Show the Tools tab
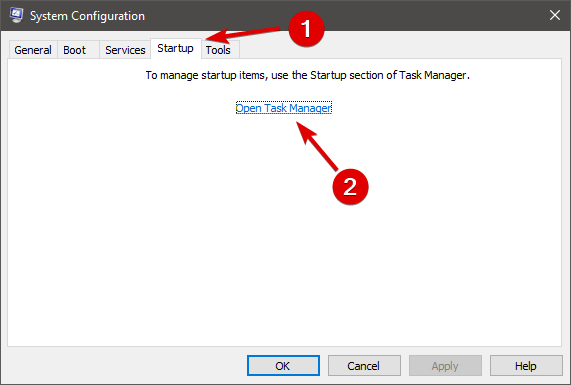The height and width of the screenshot is (385, 571). 218,50
